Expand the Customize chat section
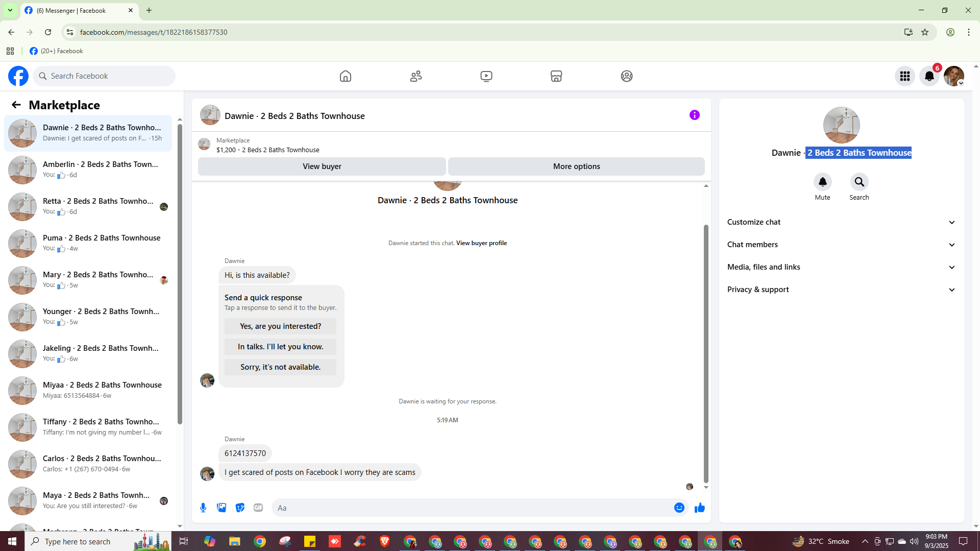 tap(842, 222)
